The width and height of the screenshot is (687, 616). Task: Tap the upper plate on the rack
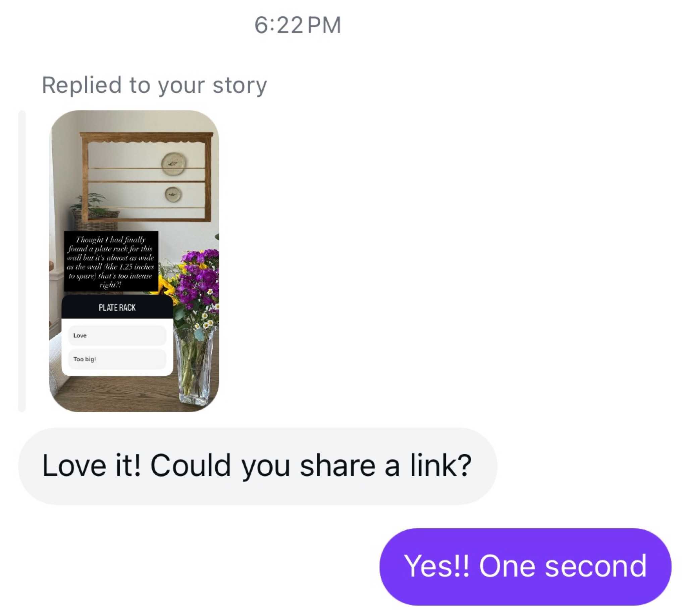click(173, 163)
